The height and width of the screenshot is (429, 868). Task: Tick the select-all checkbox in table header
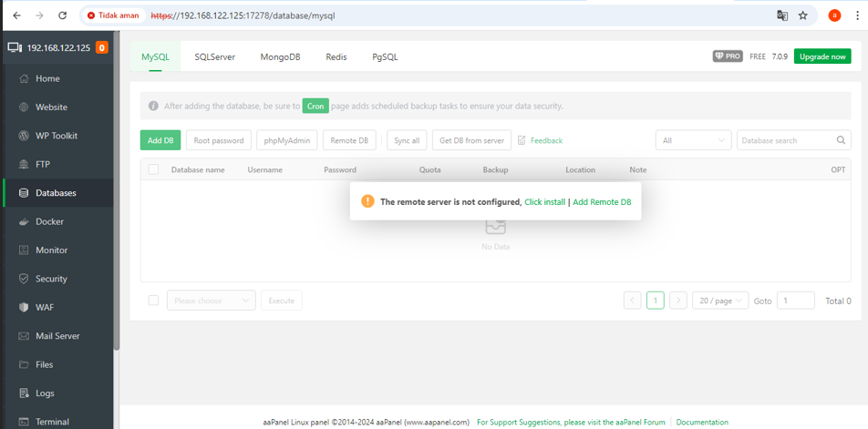click(153, 169)
